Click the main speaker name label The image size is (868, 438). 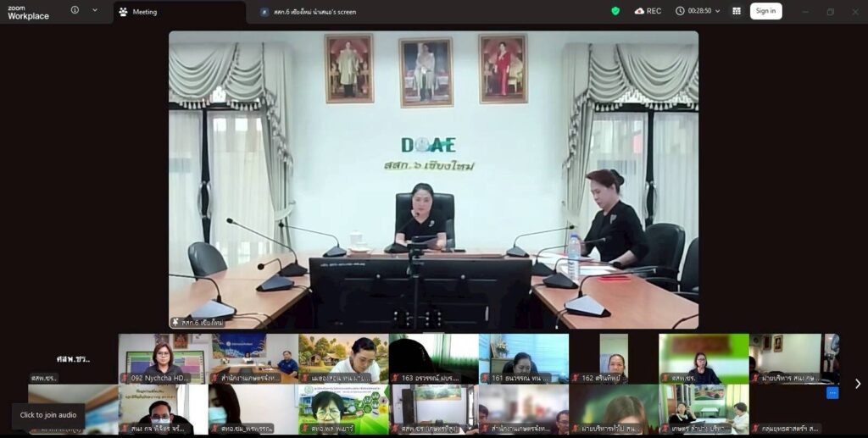click(198, 323)
